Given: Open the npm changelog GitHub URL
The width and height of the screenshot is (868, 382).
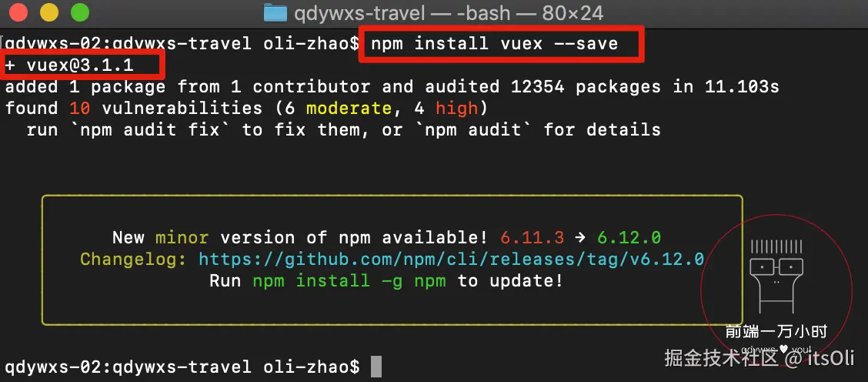Looking at the screenshot, I should click(x=451, y=260).
